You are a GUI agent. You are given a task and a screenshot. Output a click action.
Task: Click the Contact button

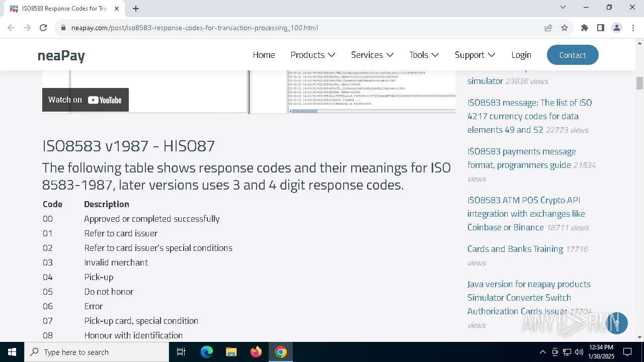pyautogui.click(x=573, y=55)
